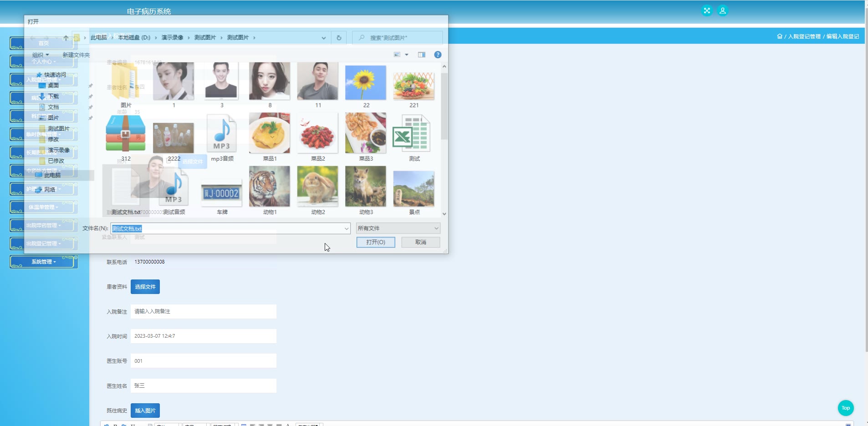Select the mp3音频 file
Image resolution: width=868 pixels, height=426 pixels.
pyautogui.click(x=222, y=137)
